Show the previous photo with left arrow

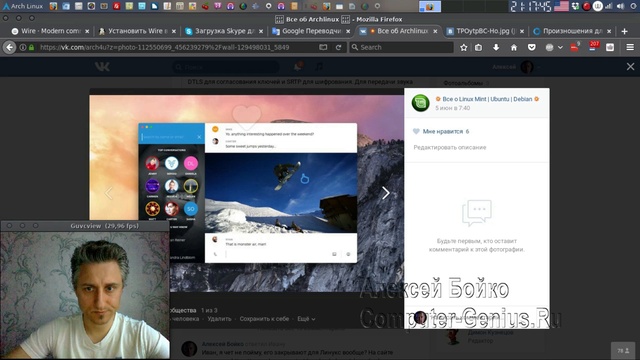coord(109,193)
